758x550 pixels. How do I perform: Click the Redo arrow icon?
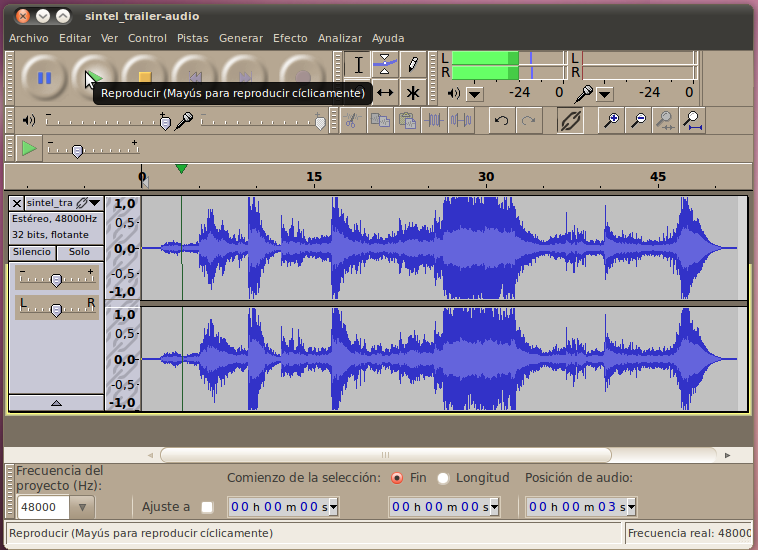tap(528, 120)
